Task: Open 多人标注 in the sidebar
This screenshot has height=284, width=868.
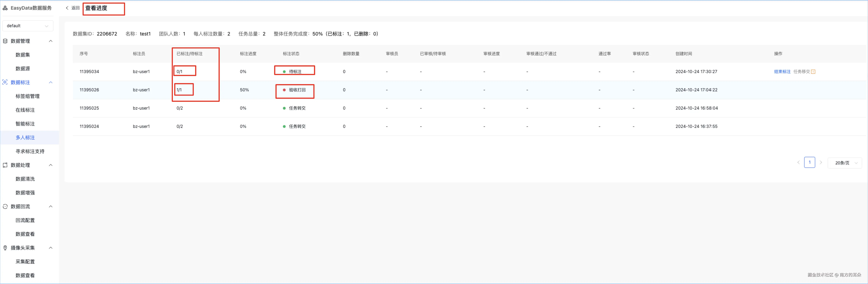Action: tap(25, 137)
